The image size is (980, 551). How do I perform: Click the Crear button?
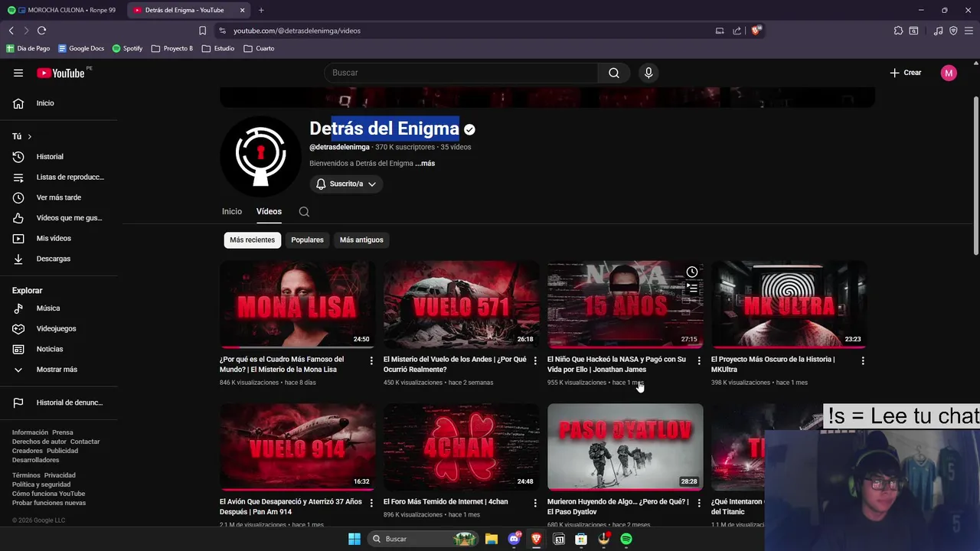click(905, 73)
